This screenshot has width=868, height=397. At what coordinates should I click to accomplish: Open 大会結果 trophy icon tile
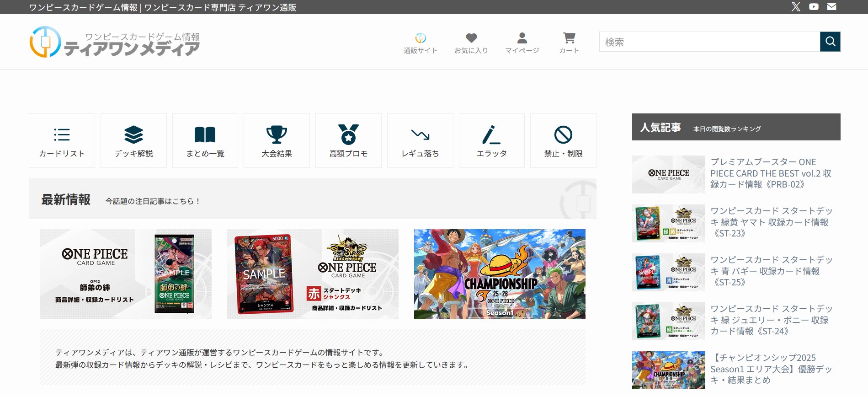tap(277, 141)
